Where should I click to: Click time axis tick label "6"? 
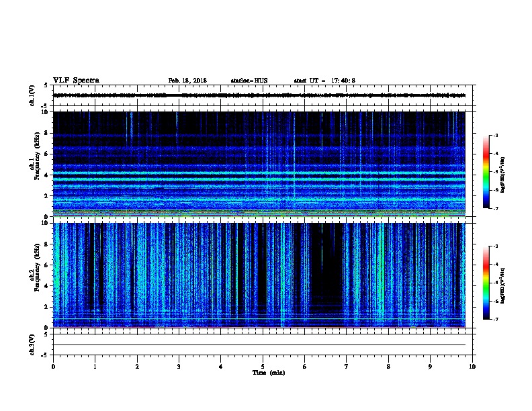(305, 366)
